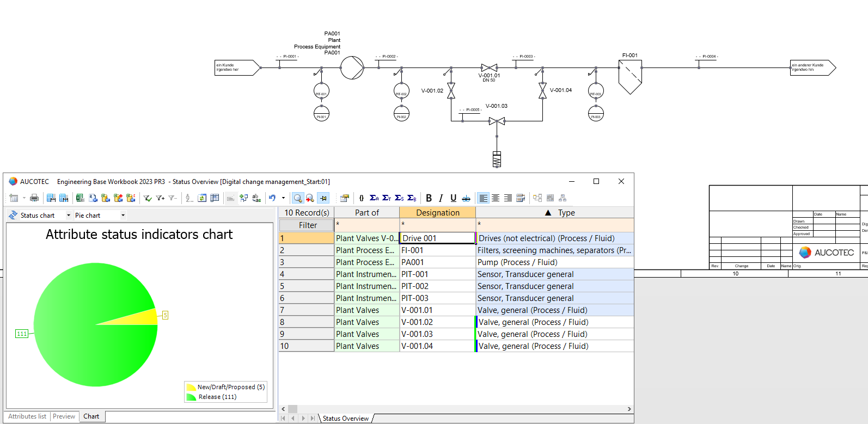Click the Excel export icon
This screenshot has height=424, width=868.
coord(80,198)
